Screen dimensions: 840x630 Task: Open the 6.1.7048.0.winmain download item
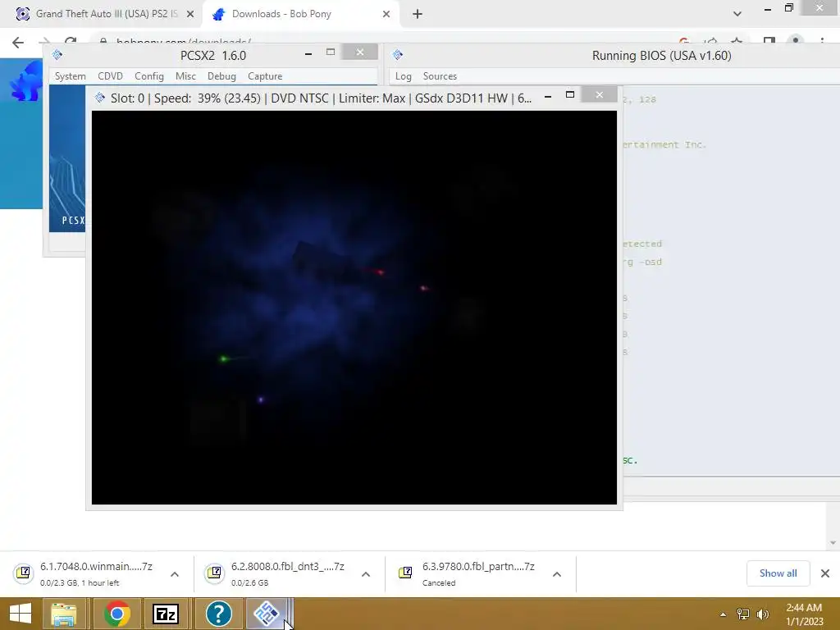[96, 573]
